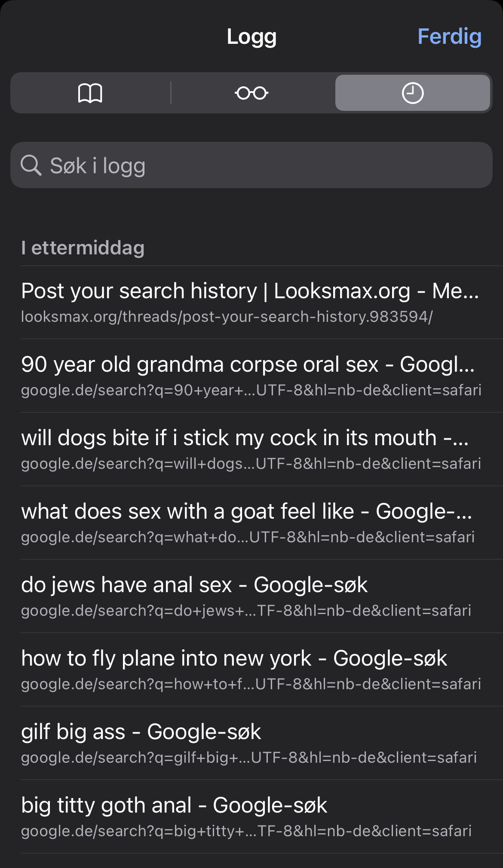Open the fifth history entry

pos(252,596)
